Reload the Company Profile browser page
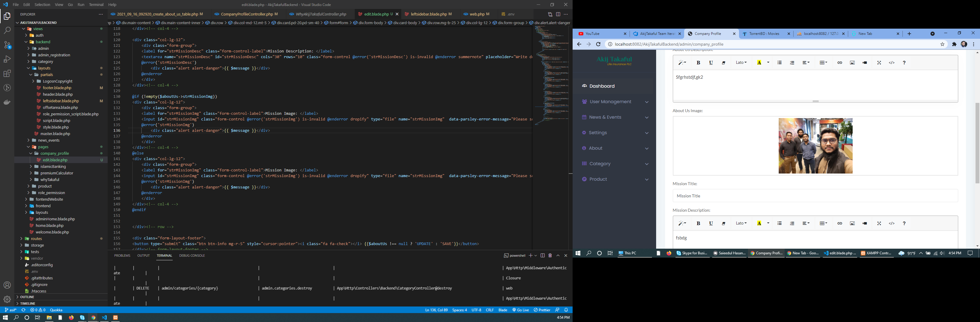This screenshot has width=980, height=322. click(x=598, y=44)
